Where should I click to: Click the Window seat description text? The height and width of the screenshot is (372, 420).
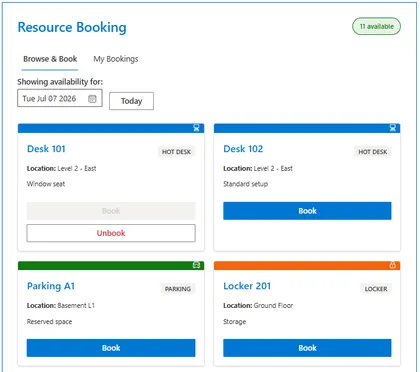click(46, 184)
